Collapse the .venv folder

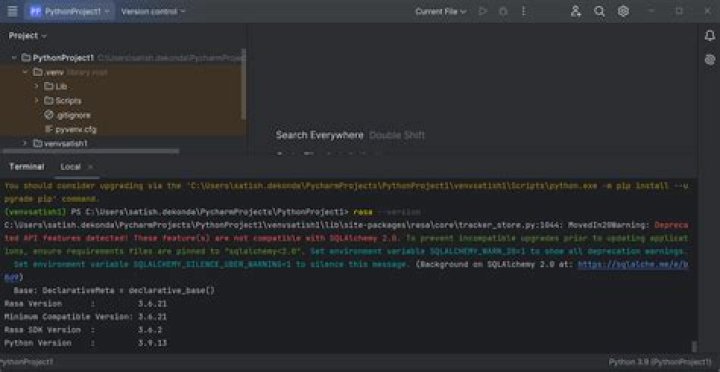tap(25, 72)
